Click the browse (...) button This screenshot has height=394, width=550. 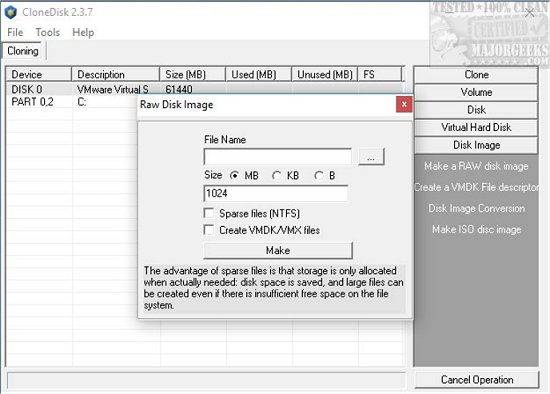tap(371, 156)
